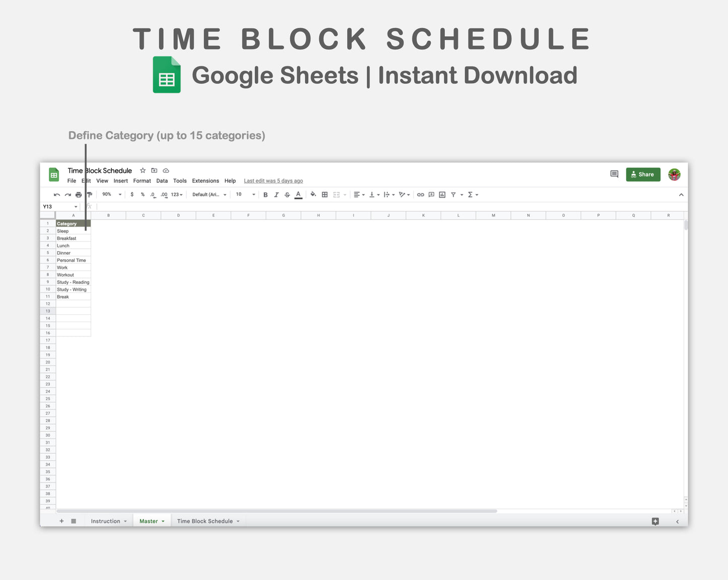
Task: Toggle strikethrough formatting
Action: click(287, 195)
